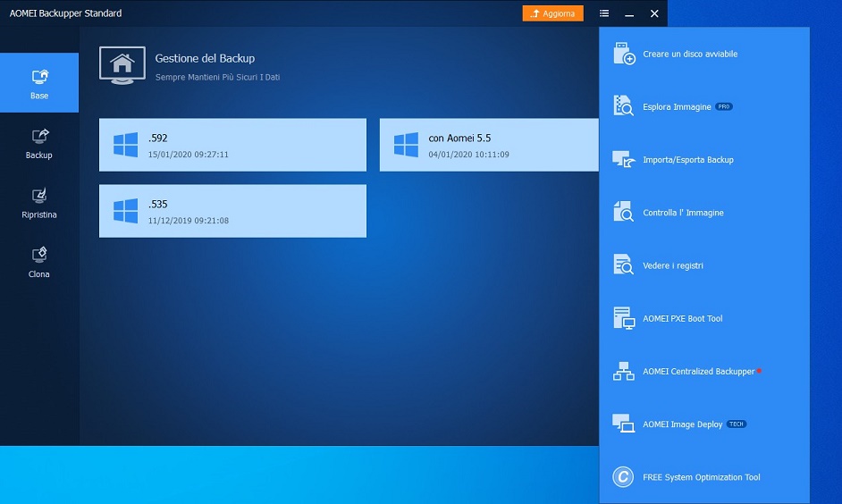Click the Esplora Immagine icon
The width and height of the screenshot is (842, 504).
pos(623,106)
